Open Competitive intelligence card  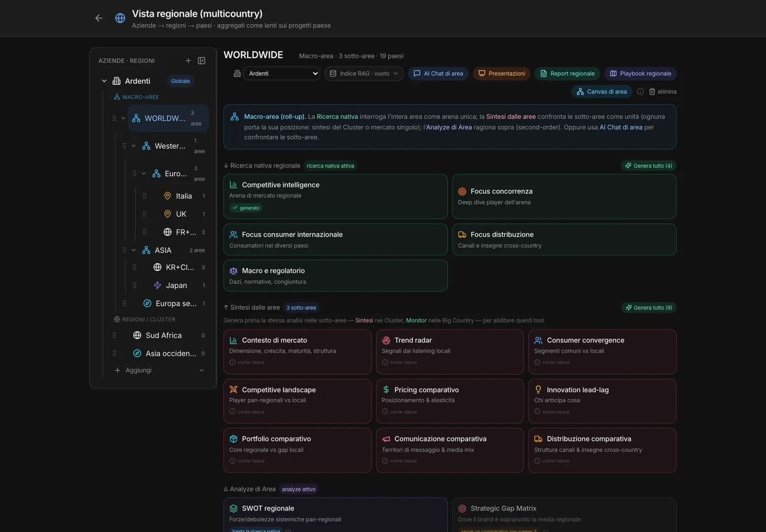[335, 196]
